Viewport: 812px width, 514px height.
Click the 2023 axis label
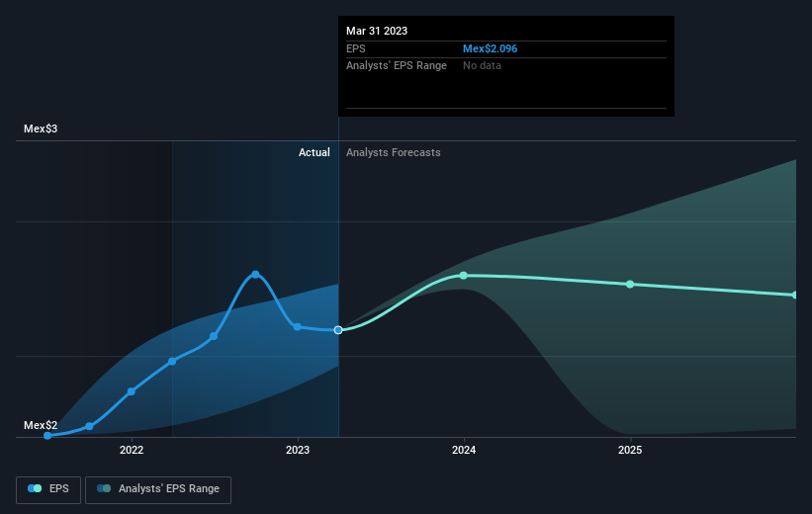point(298,450)
